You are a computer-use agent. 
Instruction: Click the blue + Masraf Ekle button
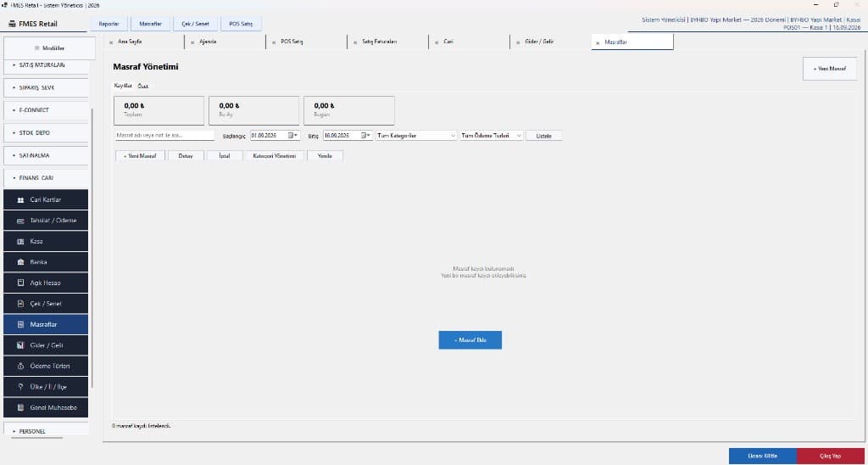470,339
